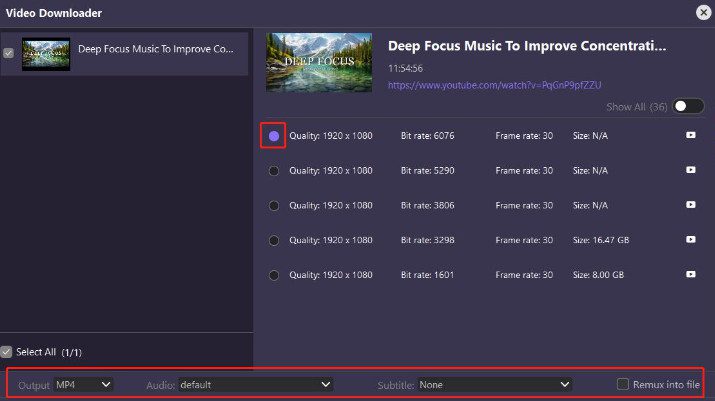The width and height of the screenshot is (715, 401).
Task: Select the 6076 bit rate radio button
Action: (274, 135)
